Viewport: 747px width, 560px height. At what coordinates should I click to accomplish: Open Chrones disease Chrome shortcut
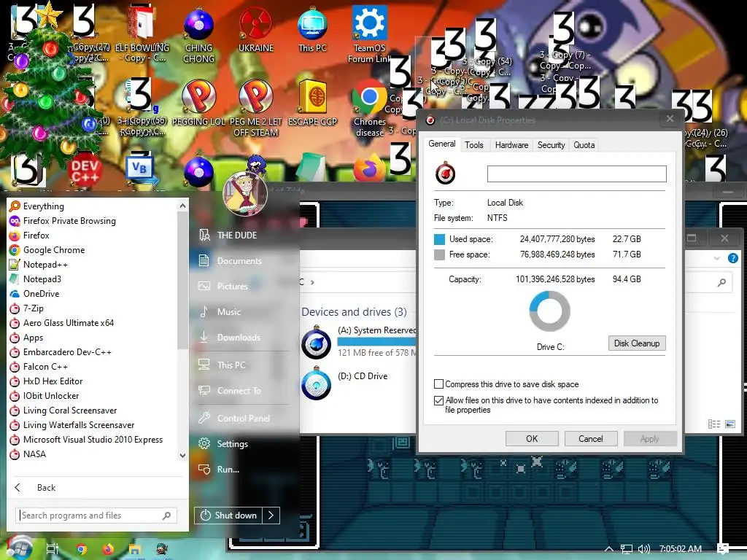pos(369,108)
